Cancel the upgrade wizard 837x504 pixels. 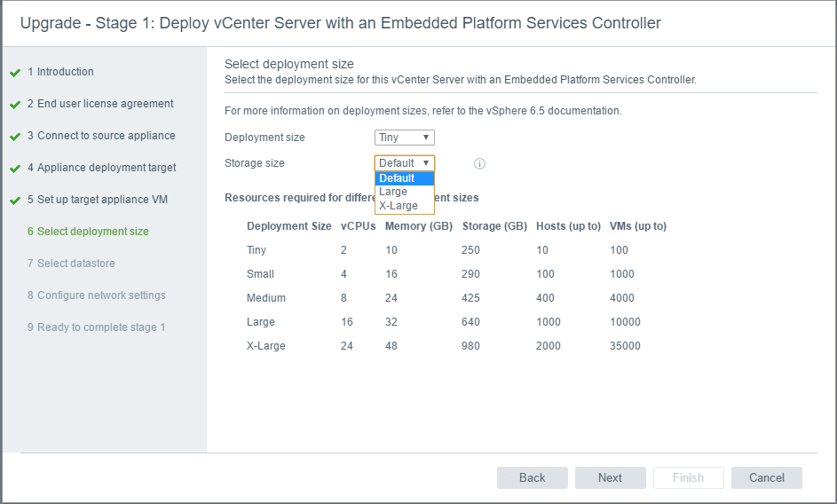pos(766,477)
